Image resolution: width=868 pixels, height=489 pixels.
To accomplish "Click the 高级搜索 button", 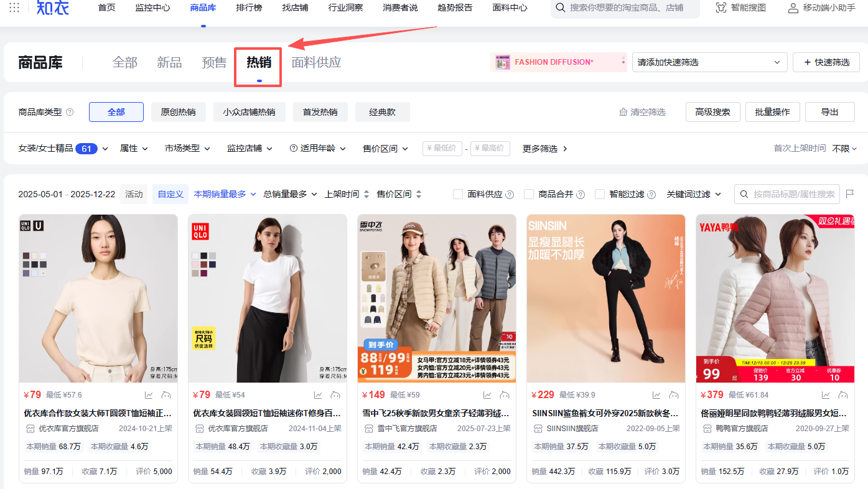I will tap(712, 112).
